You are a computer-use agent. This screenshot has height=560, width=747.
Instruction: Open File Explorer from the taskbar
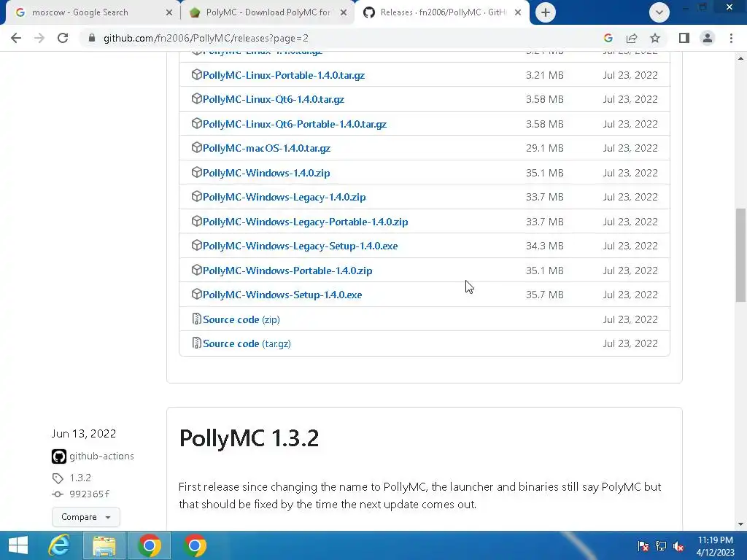(x=104, y=545)
